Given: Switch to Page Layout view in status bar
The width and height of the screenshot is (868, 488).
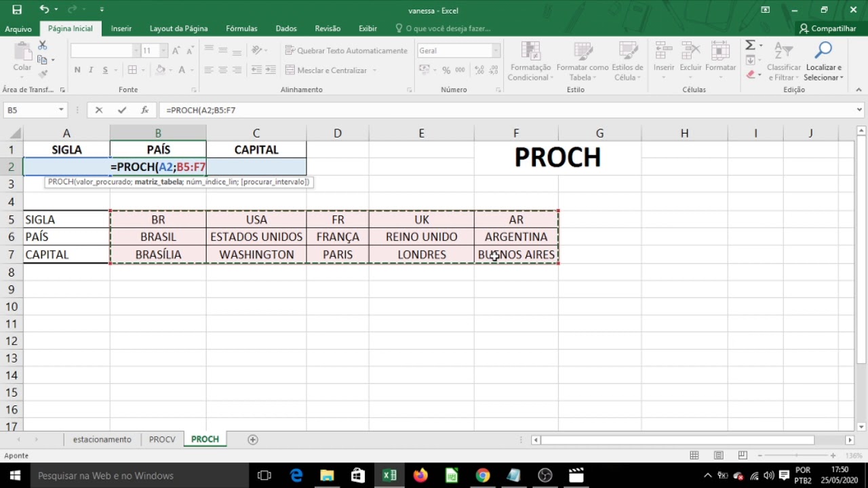Looking at the screenshot, I should 719,455.
